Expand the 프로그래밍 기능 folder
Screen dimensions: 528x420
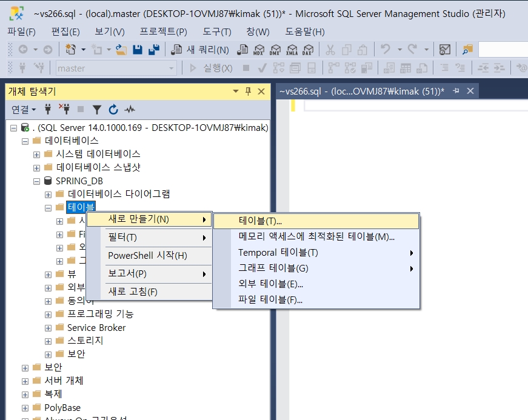[48, 315]
